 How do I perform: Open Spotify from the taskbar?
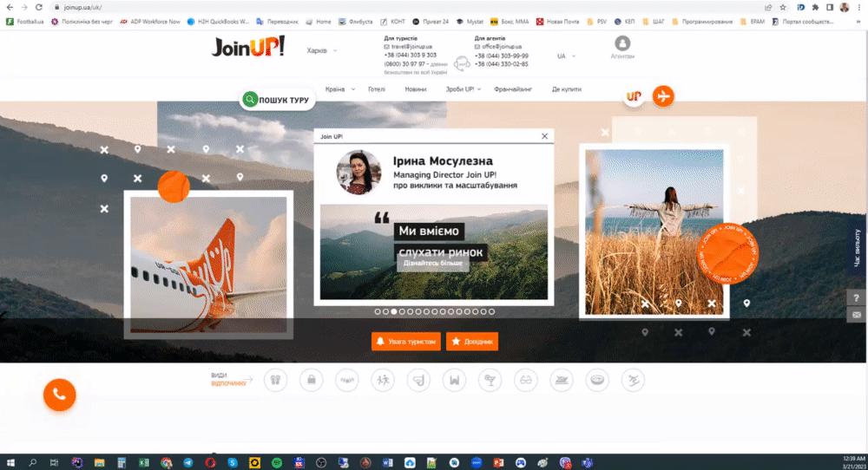pos(277,463)
